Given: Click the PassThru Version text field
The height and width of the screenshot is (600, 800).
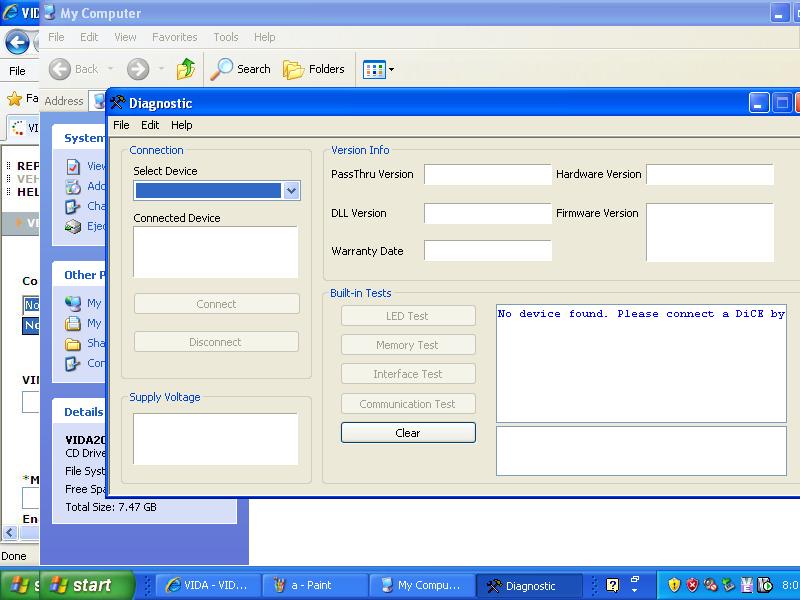Looking at the screenshot, I should coord(487,175).
